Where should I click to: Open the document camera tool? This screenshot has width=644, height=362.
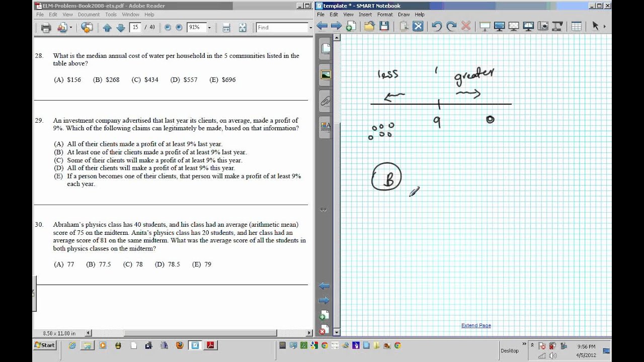click(x=557, y=26)
